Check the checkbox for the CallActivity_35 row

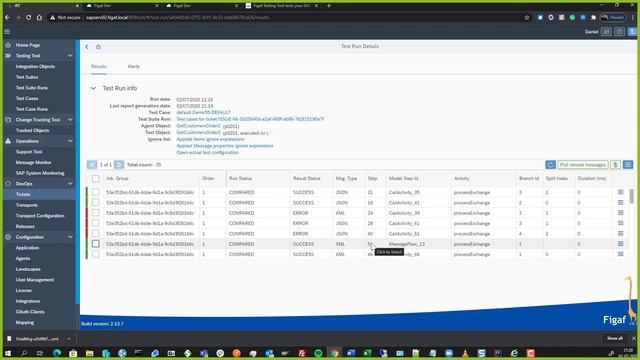coord(96,192)
